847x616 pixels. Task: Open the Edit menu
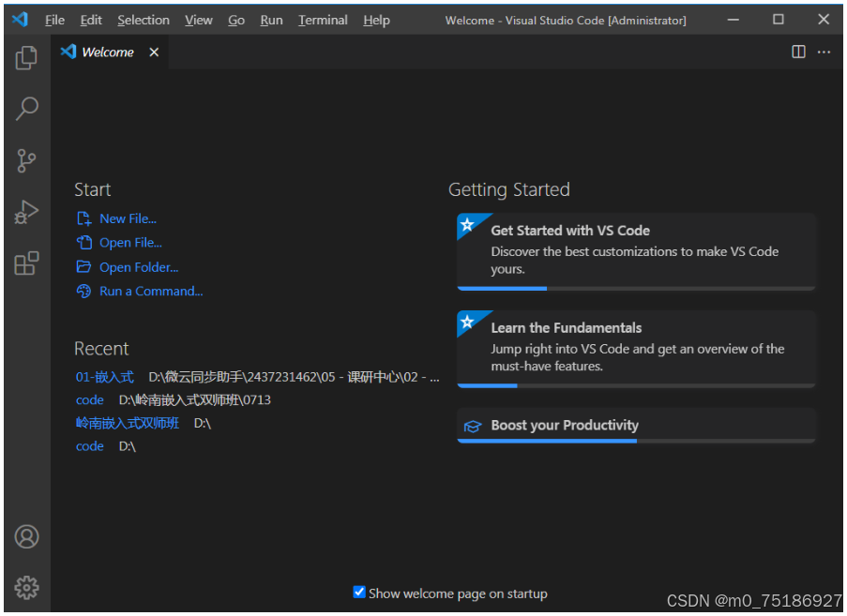pyautogui.click(x=91, y=20)
